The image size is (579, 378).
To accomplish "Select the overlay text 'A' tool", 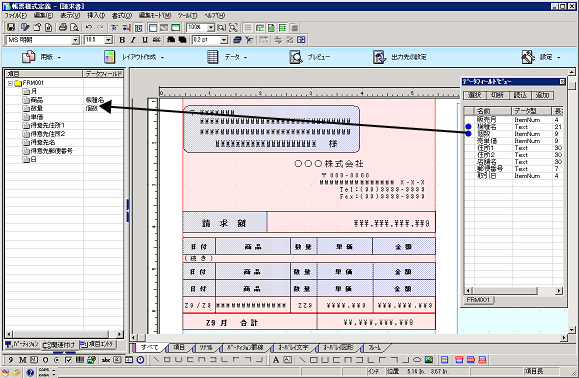I will pos(276,360).
